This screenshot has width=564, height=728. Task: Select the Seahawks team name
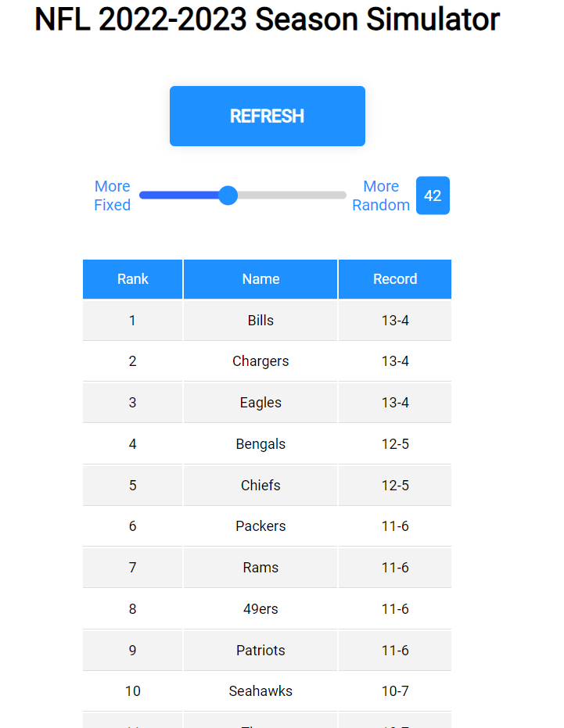pyautogui.click(x=260, y=691)
